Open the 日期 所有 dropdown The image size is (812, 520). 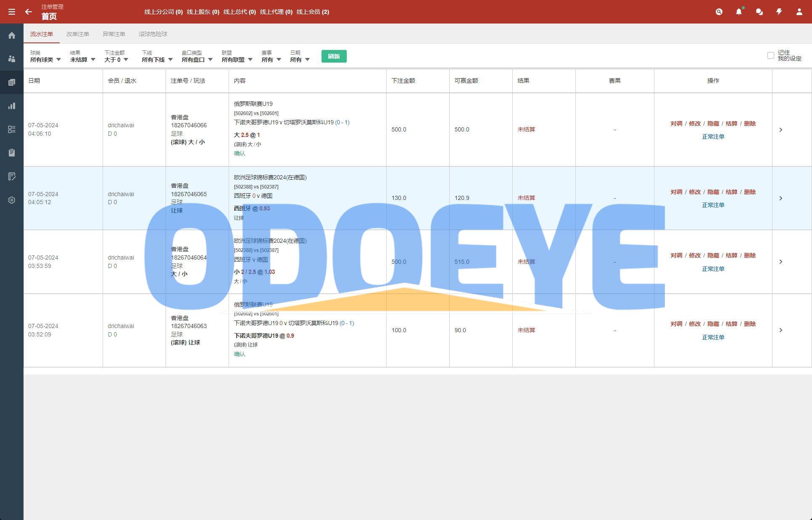300,56
